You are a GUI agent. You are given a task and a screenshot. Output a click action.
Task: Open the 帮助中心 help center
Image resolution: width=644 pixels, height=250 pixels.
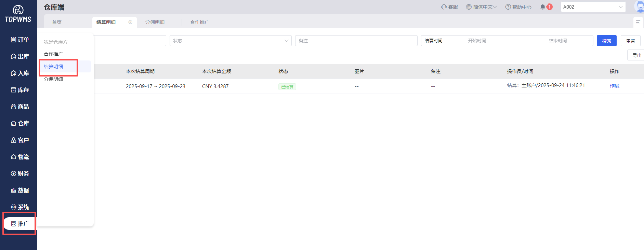click(518, 7)
